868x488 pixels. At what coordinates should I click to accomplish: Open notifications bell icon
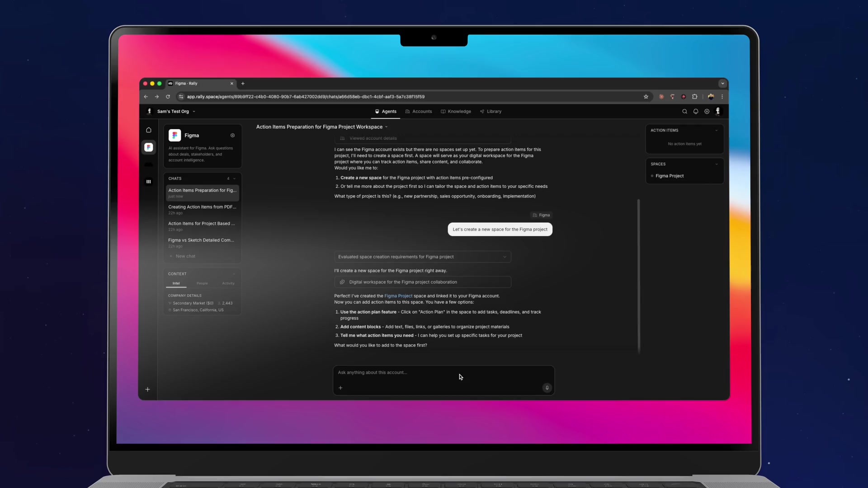(696, 112)
